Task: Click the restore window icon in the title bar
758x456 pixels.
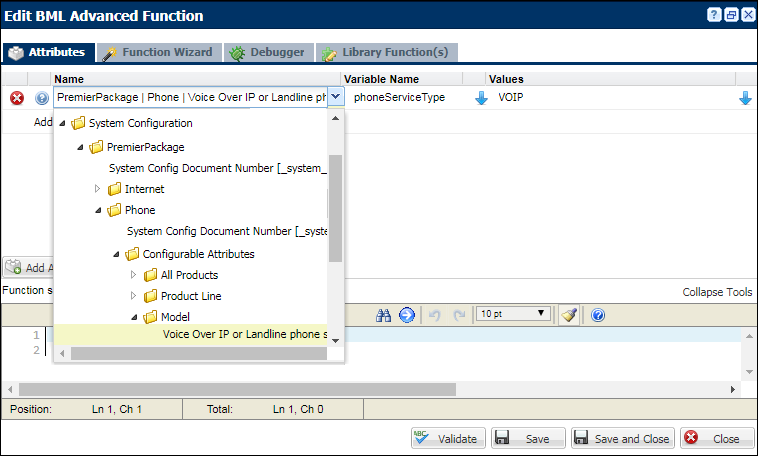Action: [x=731, y=15]
